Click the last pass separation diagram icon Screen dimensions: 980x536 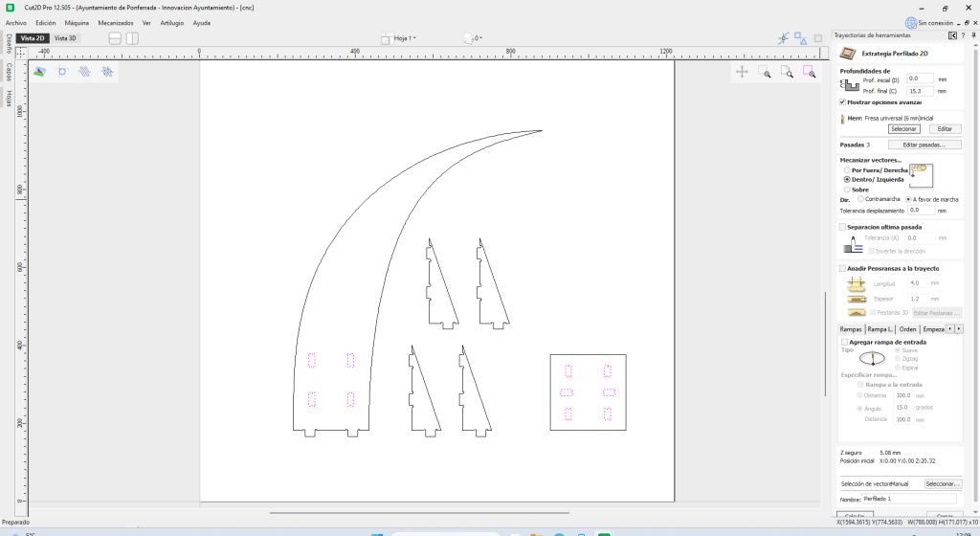tap(853, 244)
